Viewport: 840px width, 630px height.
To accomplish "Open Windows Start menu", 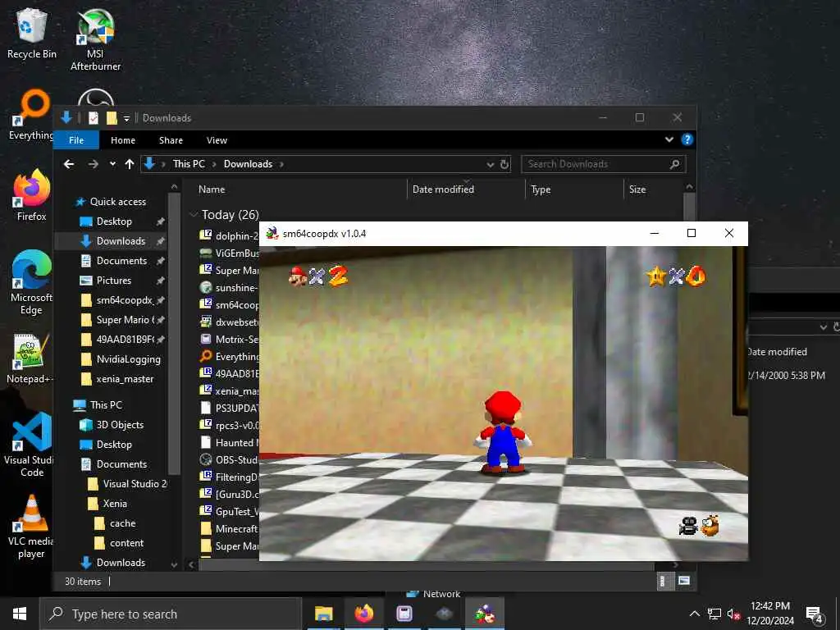I will click(20, 614).
